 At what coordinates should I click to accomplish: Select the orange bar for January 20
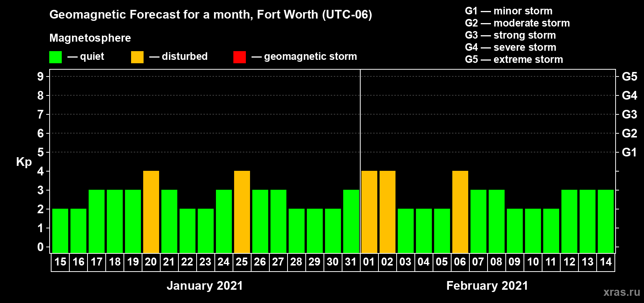tap(151, 212)
